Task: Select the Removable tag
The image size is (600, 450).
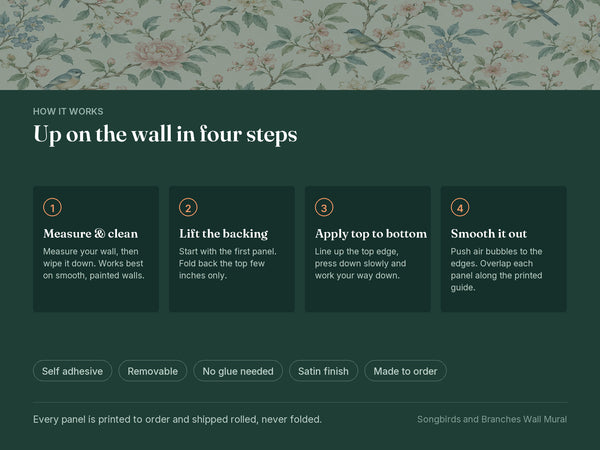Action: pyautogui.click(x=153, y=371)
